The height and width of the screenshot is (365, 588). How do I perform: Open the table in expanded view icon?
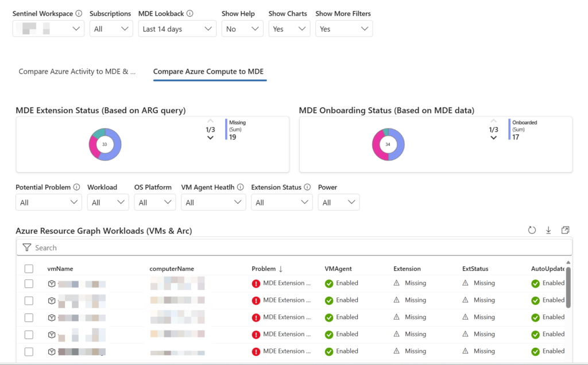565,230
